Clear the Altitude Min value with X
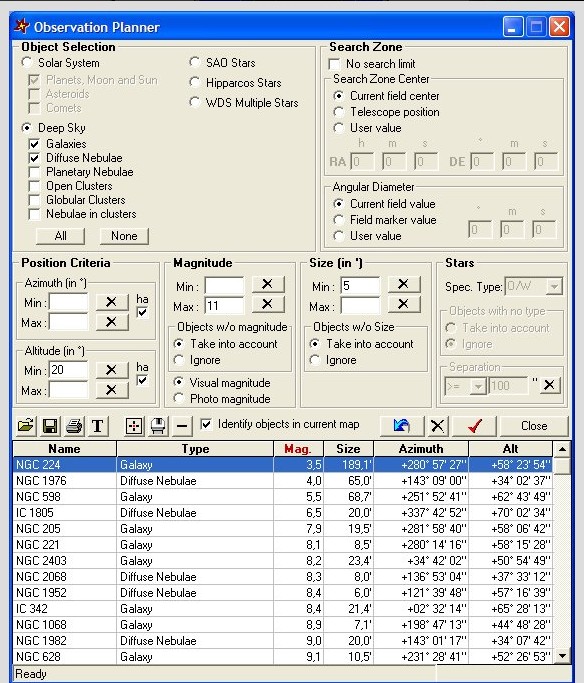The image size is (584, 683). point(112,369)
